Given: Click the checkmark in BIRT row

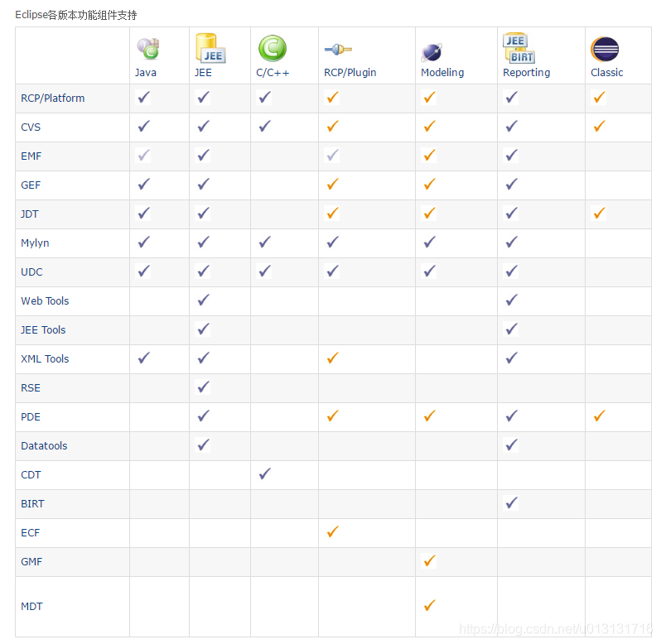Looking at the screenshot, I should (511, 503).
